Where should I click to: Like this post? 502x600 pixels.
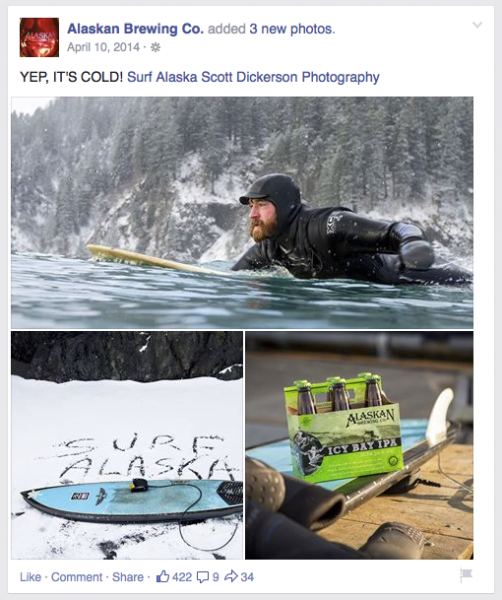[30, 577]
